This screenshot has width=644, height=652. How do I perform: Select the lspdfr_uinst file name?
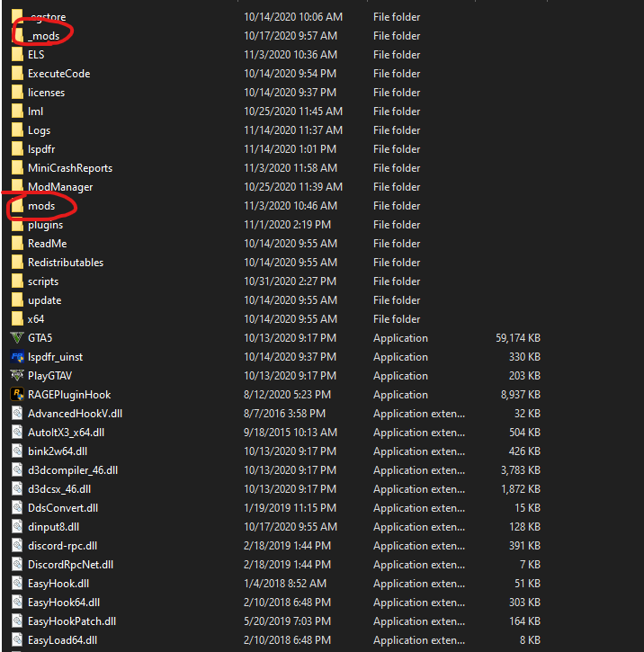[55, 357]
